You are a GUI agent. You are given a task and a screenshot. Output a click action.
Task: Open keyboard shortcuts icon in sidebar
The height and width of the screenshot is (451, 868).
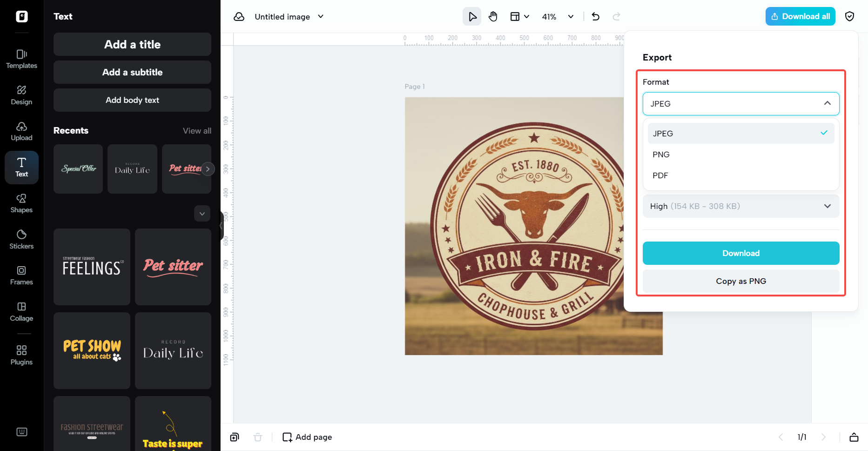click(22, 432)
